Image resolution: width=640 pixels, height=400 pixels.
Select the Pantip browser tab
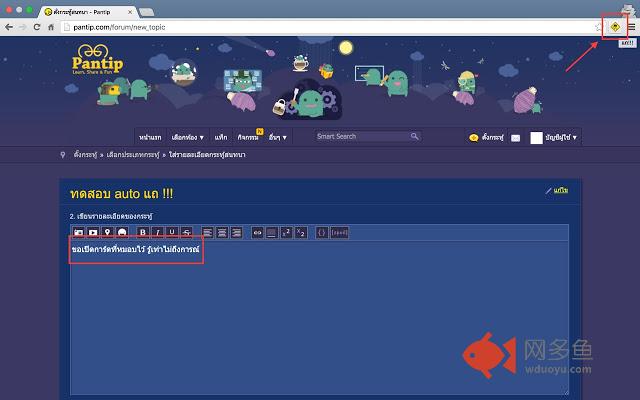88,12
